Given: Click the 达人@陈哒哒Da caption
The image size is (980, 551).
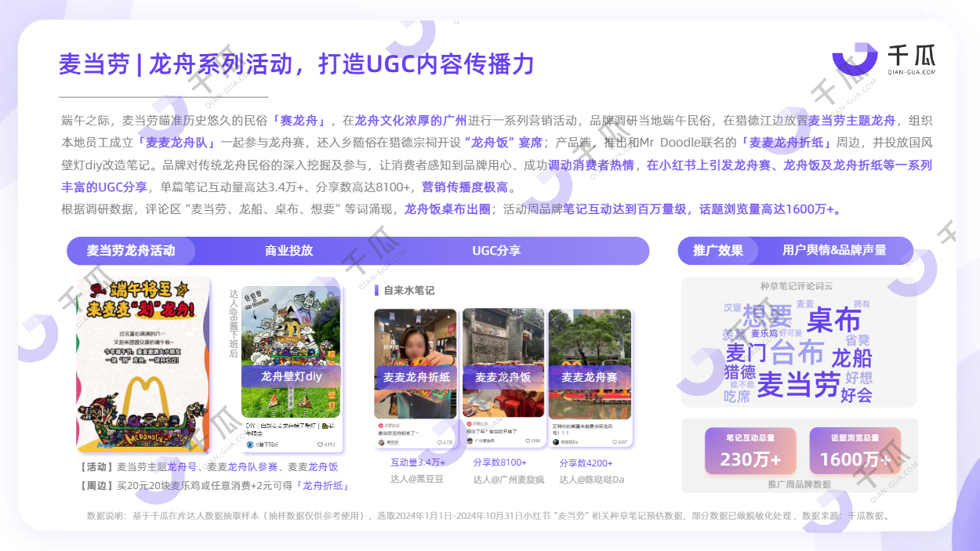Looking at the screenshot, I should 591,479.
